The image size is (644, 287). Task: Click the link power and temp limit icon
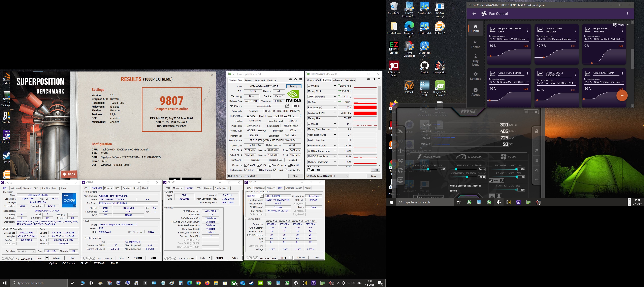(491, 181)
